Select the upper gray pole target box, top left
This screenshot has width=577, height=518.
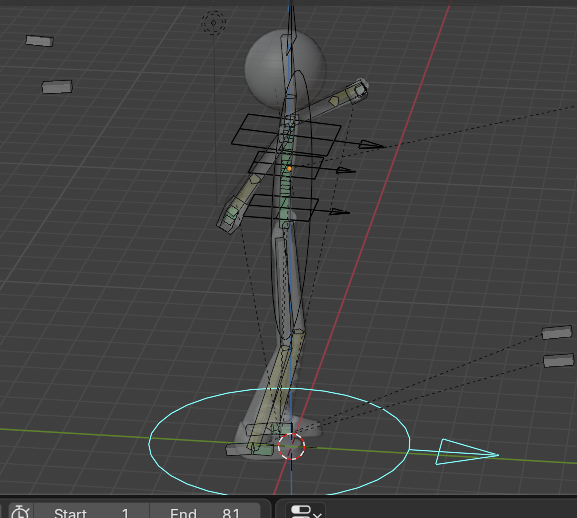[x=39, y=40]
